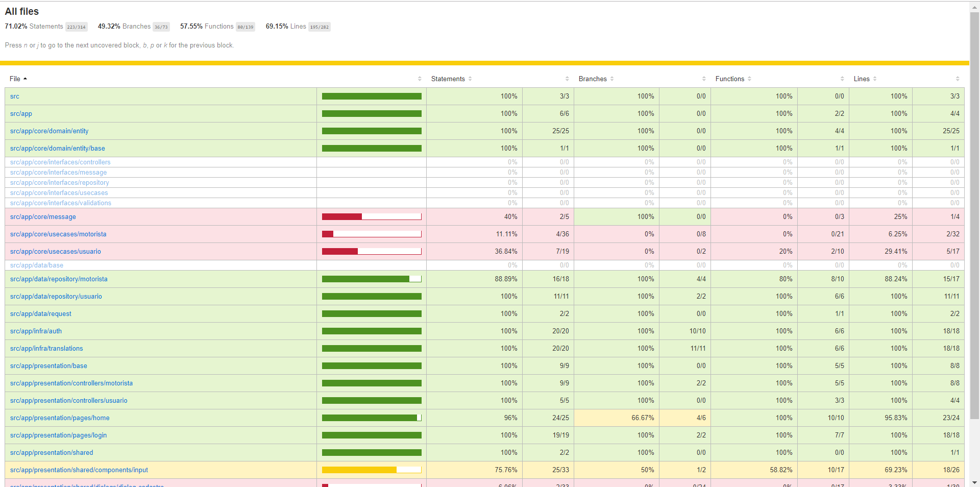Viewport: 980px width, 487px height.
Task: Open src/app/core/message link
Action: tap(43, 216)
